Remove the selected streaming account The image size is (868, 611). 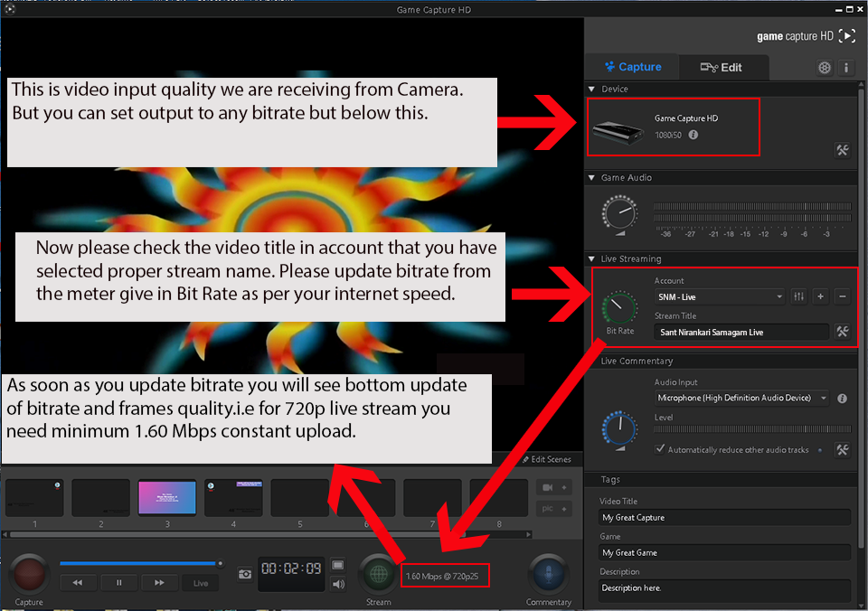click(842, 296)
